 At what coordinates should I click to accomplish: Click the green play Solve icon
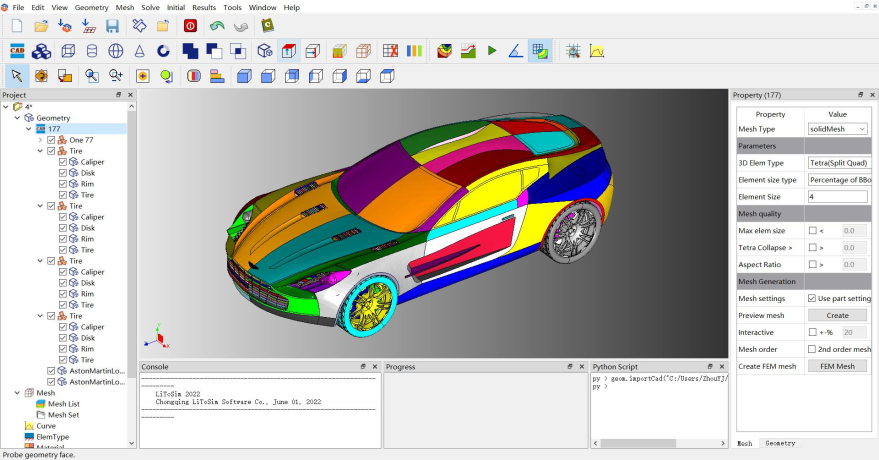click(492, 50)
